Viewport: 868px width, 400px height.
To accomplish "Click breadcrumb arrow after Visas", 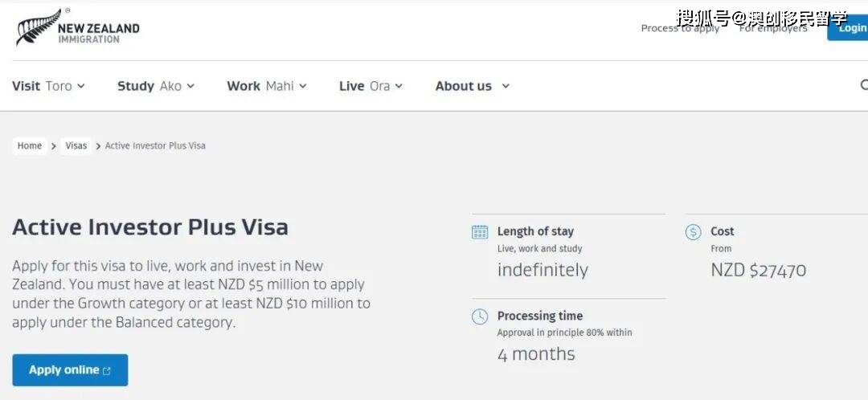I will point(98,146).
